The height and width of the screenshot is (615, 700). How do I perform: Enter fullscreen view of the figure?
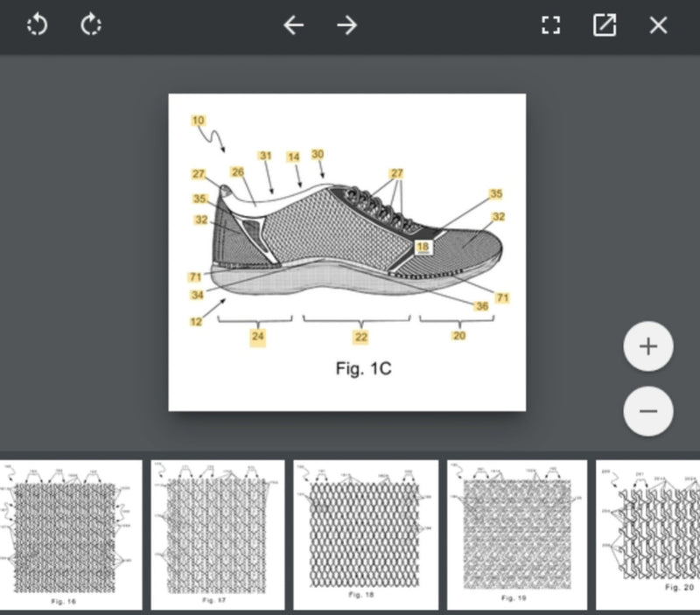click(551, 25)
